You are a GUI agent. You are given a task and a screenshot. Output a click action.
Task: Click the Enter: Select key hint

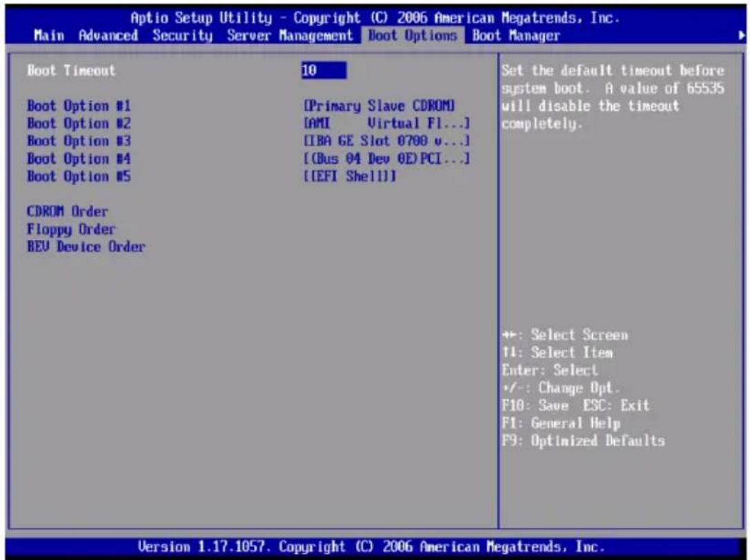tap(550, 370)
